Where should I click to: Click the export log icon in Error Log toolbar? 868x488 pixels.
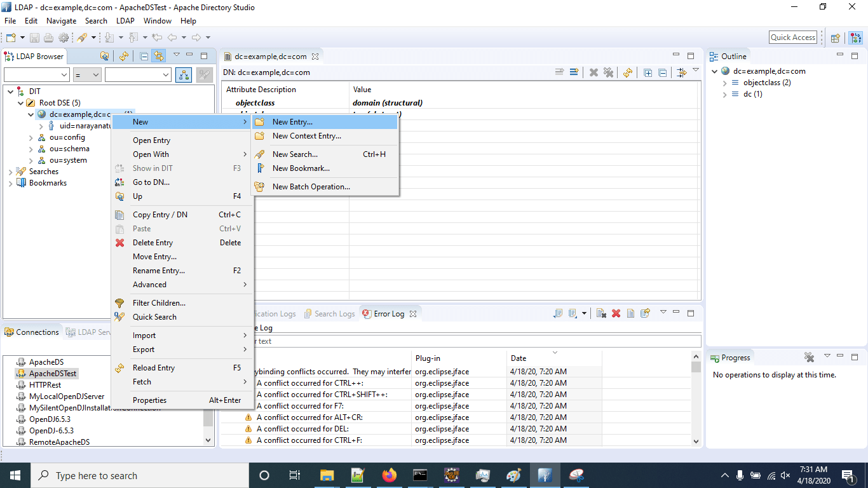coord(557,313)
